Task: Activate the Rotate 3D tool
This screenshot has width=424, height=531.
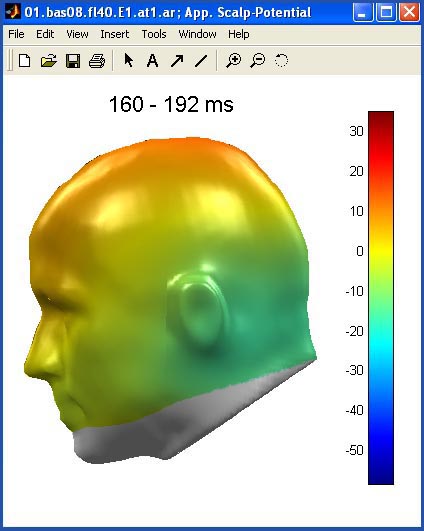Action: 281,61
